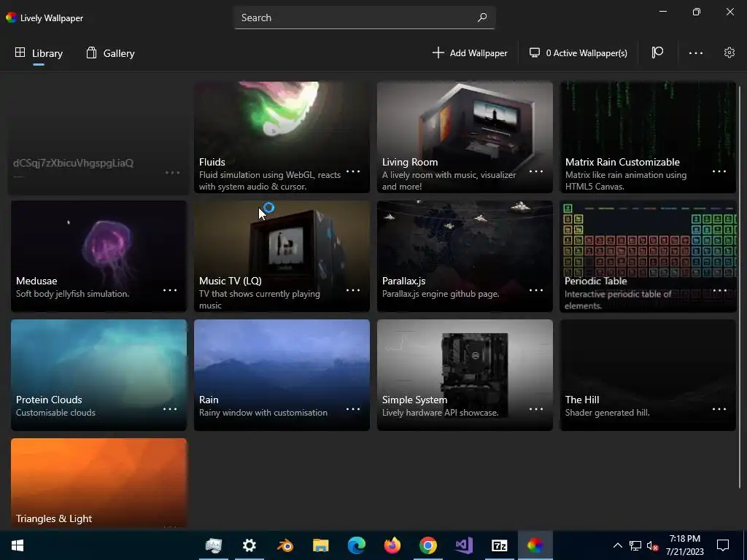The image size is (747, 560).
Task: Open the first pinned taskbar app icon
Action: coord(214,545)
